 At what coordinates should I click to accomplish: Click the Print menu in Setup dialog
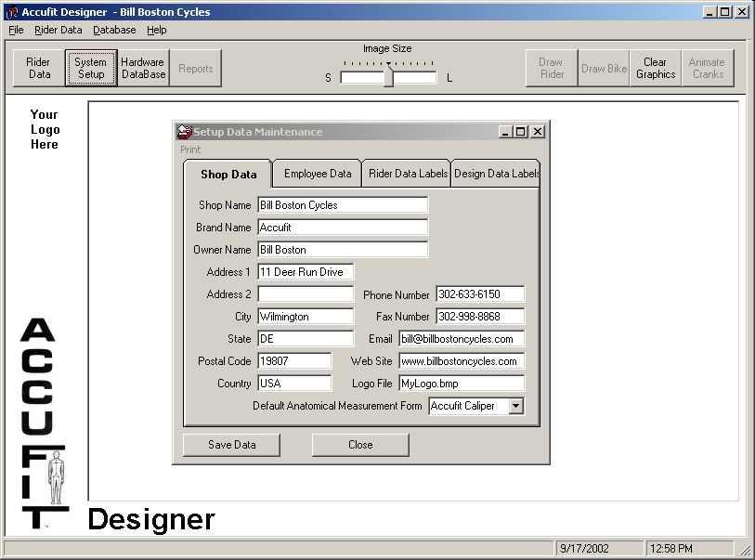click(190, 150)
